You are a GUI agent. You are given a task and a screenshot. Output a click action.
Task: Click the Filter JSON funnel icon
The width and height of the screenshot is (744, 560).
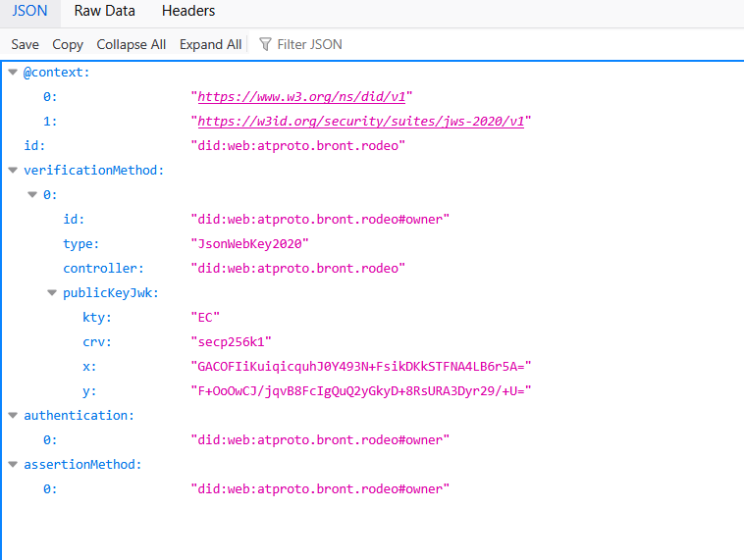pos(265,44)
